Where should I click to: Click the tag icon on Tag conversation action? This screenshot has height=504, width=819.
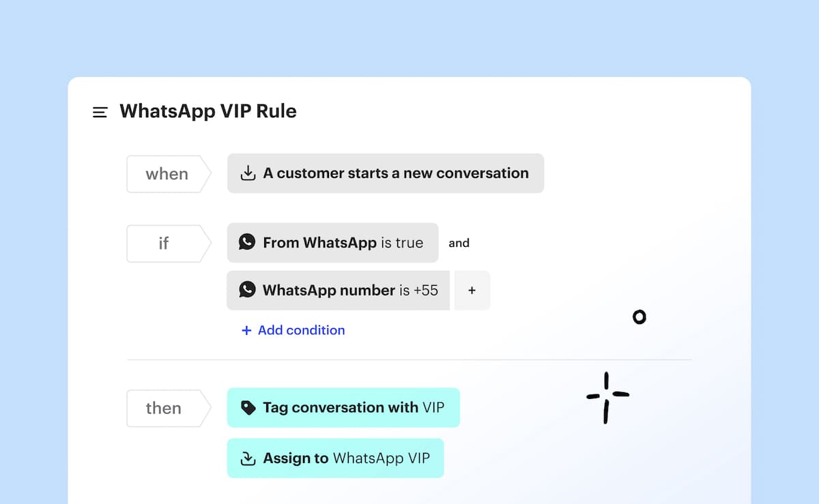(248, 408)
